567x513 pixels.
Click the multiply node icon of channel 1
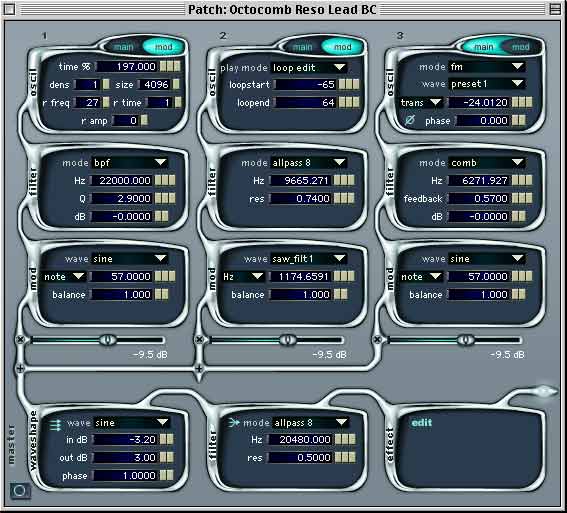[x=20, y=339]
